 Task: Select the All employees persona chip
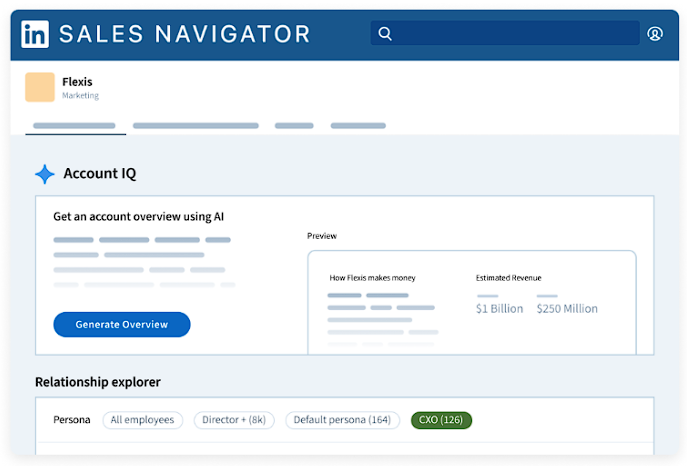142,420
